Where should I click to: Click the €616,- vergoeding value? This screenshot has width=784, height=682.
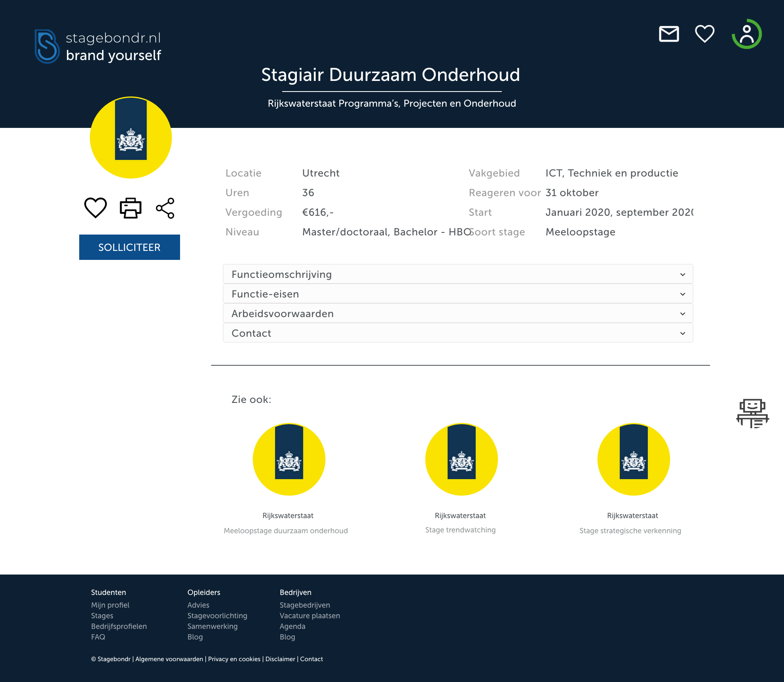(x=318, y=212)
